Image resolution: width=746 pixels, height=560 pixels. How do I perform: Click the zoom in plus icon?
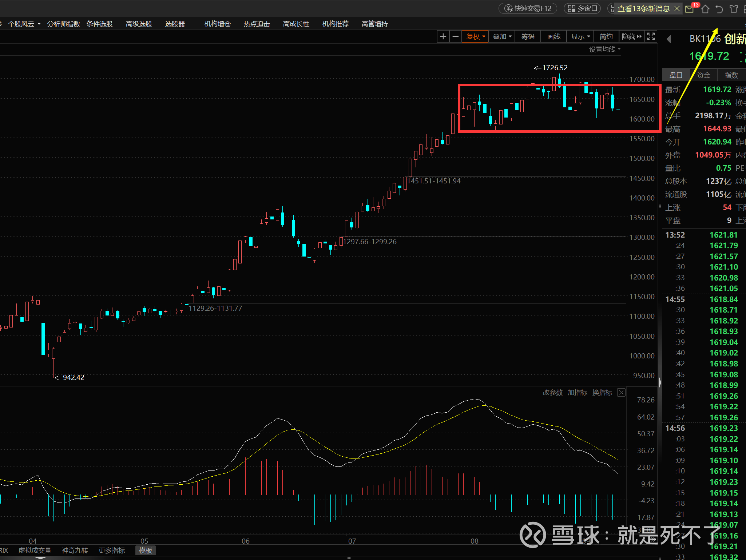click(x=443, y=36)
